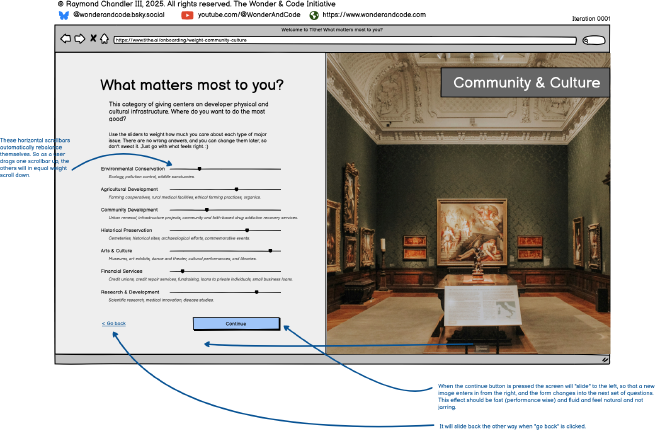Click the "This category of giving centers" paragraph
The height and width of the screenshot is (436, 660).
pos(188,112)
